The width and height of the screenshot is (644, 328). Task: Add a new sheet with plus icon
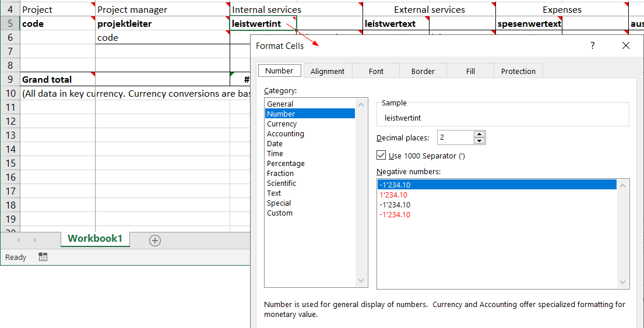pyautogui.click(x=155, y=241)
